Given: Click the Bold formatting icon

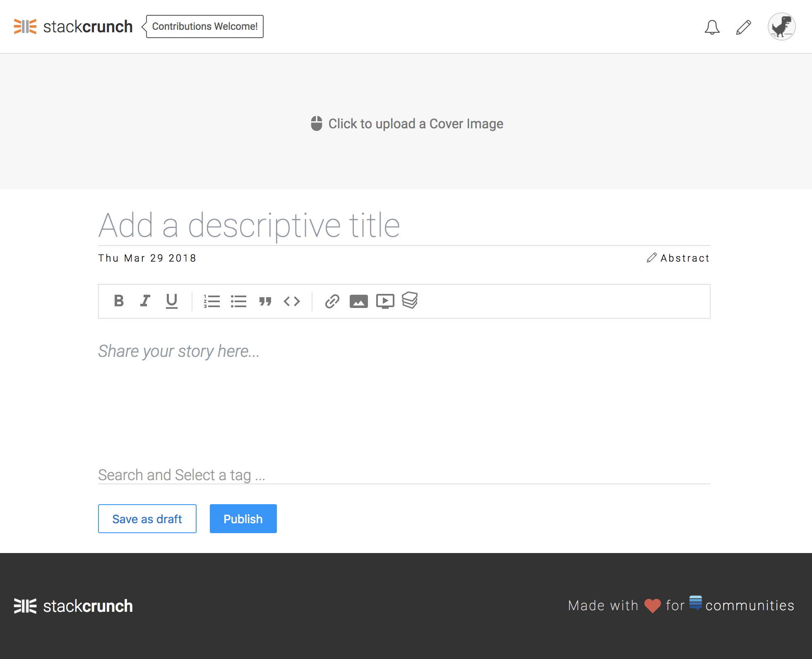Looking at the screenshot, I should [119, 301].
